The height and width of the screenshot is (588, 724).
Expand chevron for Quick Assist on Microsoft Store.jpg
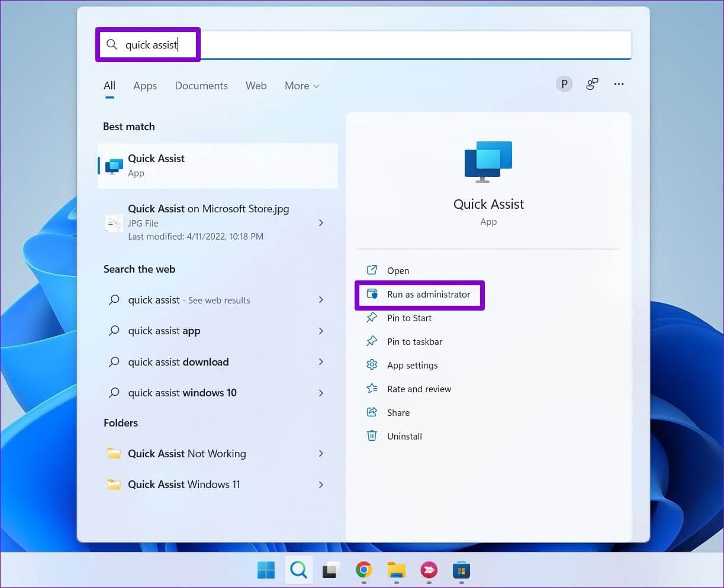click(x=321, y=223)
